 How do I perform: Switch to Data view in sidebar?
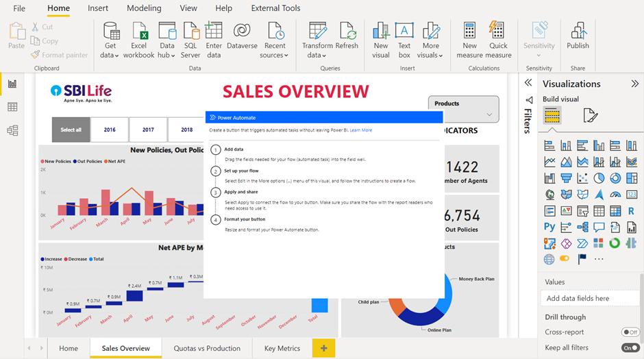pos(12,107)
